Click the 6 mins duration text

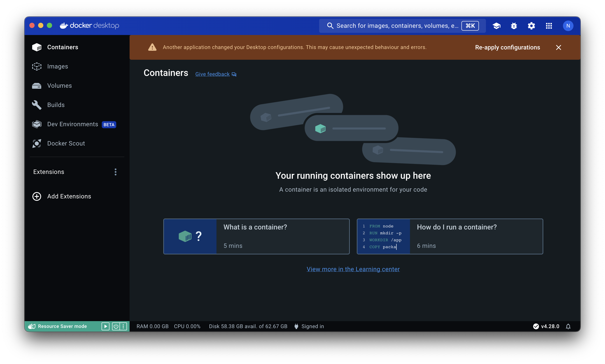point(426,246)
